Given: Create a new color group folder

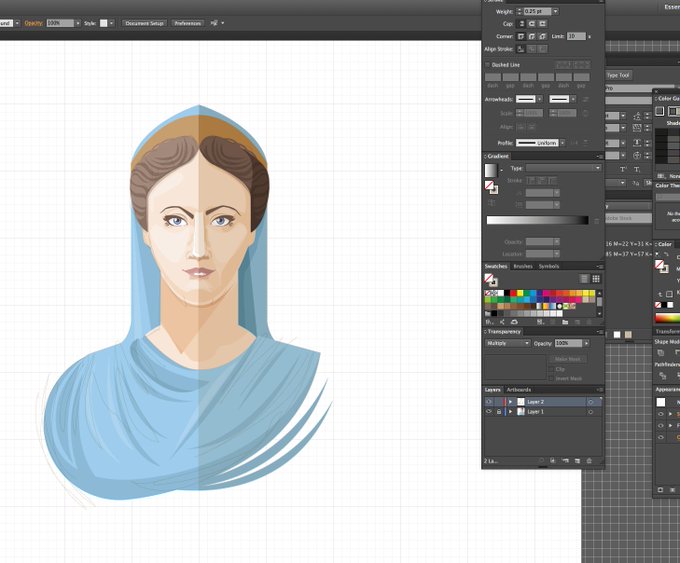Looking at the screenshot, I should [x=565, y=322].
